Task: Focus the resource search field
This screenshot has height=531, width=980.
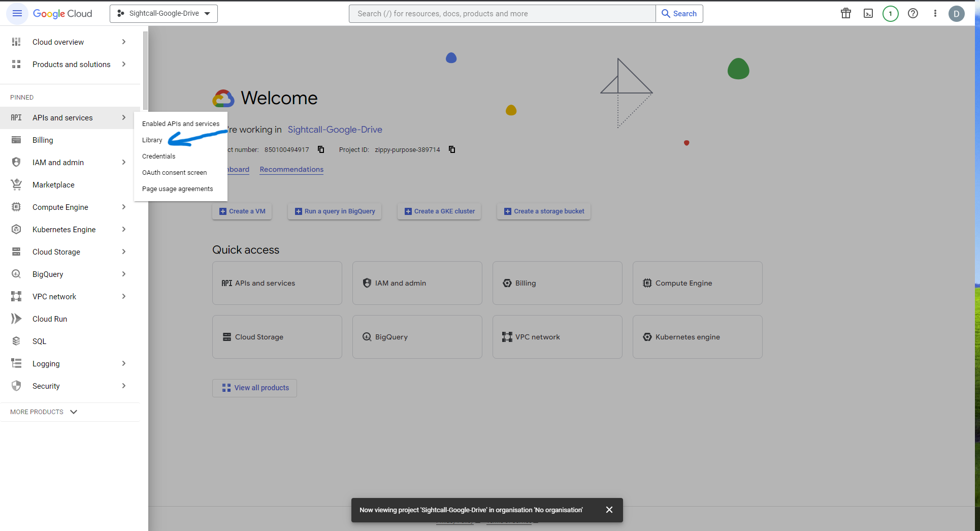Action: (502, 14)
